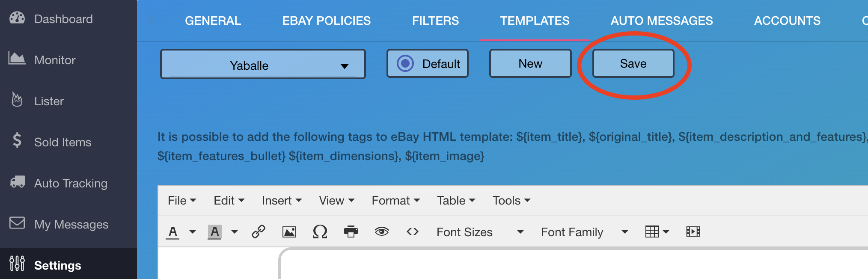Screen dimensions: 868x279
Task: Switch to the AUTO MESSAGES tab
Action: (x=661, y=21)
